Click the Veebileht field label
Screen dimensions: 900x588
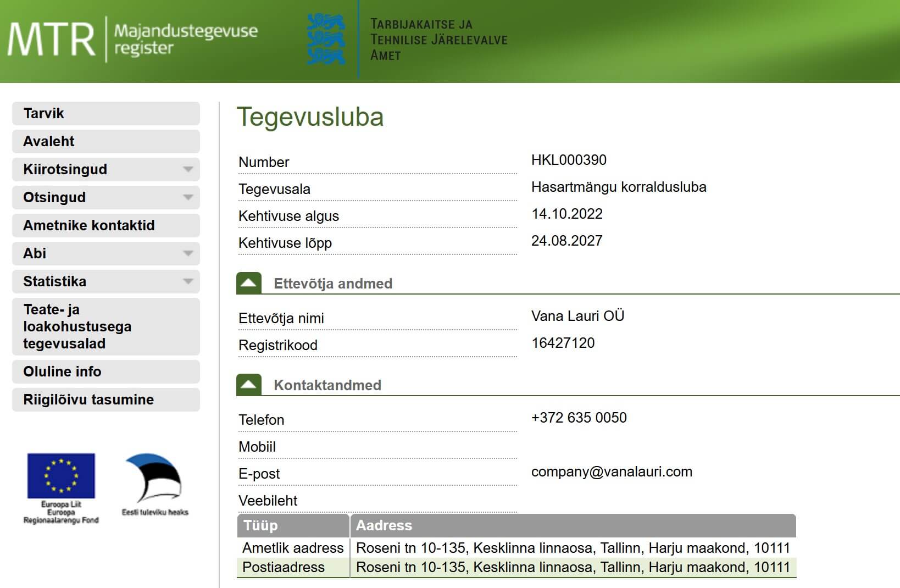click(268, 501)
